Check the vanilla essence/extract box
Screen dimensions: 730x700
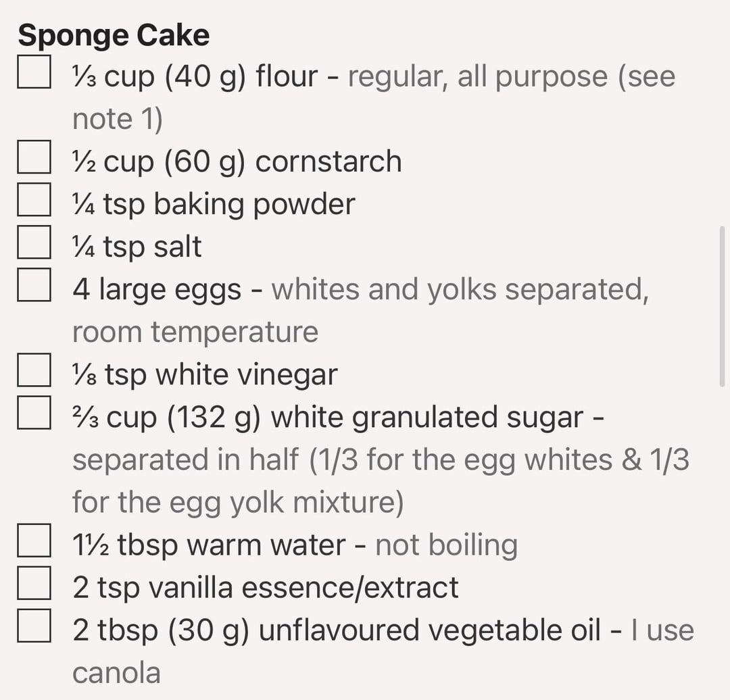[34, 582]
